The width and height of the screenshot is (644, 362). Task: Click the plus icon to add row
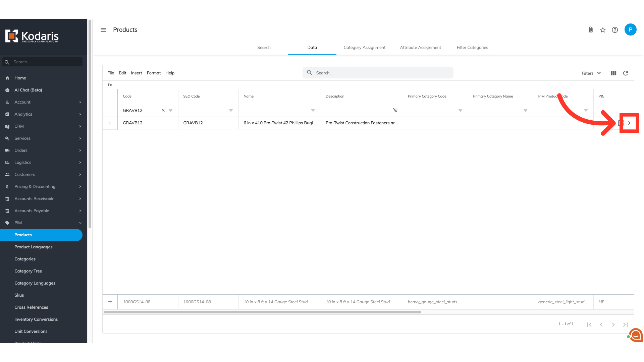(110, 302)
